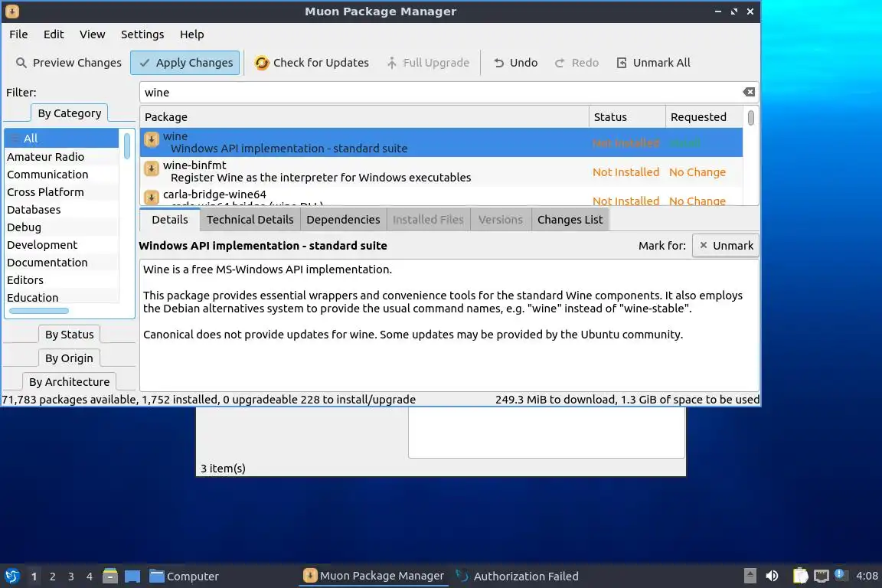Click the Full Upgrade toolbar button
This screenshot has height=588, width=882.
tap(428, 63)
